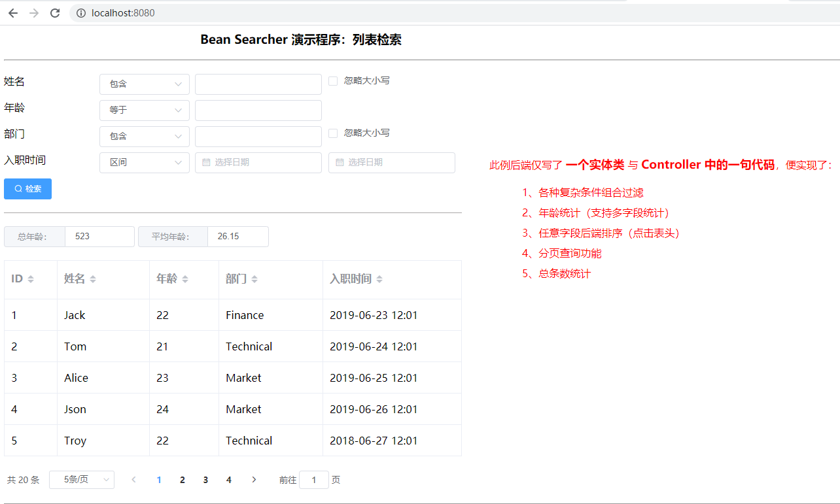Click the page title Bean Searcher 演示程序

tap(301, 40)
